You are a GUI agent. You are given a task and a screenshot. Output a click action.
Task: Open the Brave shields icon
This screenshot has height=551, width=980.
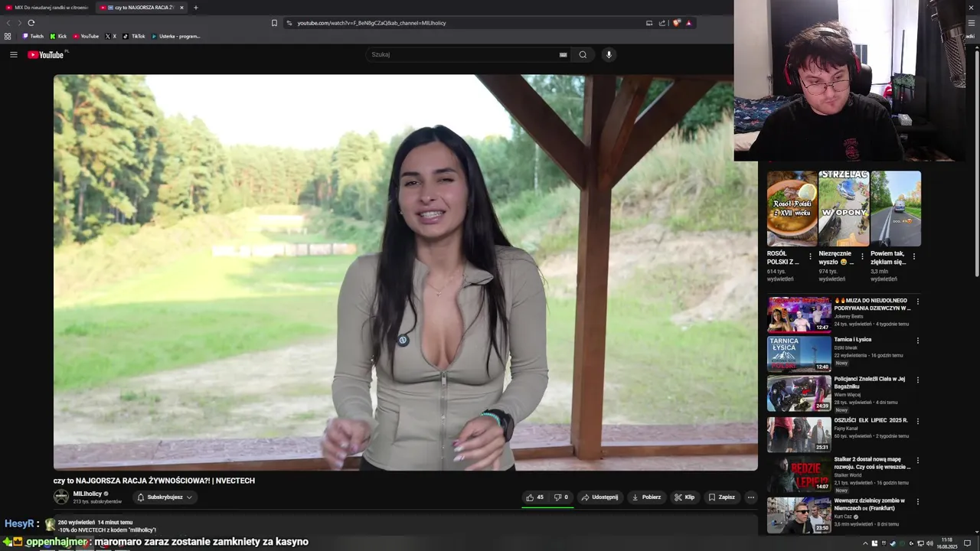676,23
